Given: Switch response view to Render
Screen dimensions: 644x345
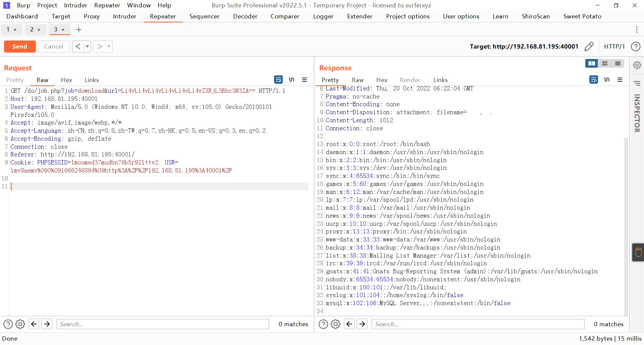Looking at the screenshot, I should pos(410,80).
